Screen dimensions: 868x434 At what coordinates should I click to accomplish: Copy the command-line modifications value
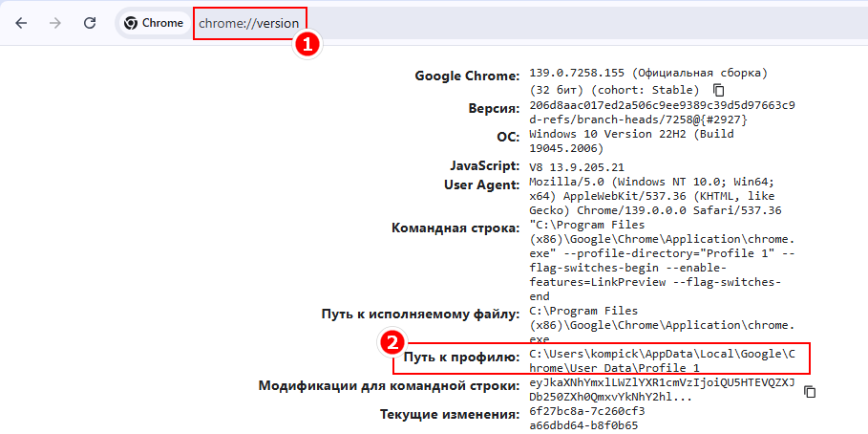pos(810,392)
